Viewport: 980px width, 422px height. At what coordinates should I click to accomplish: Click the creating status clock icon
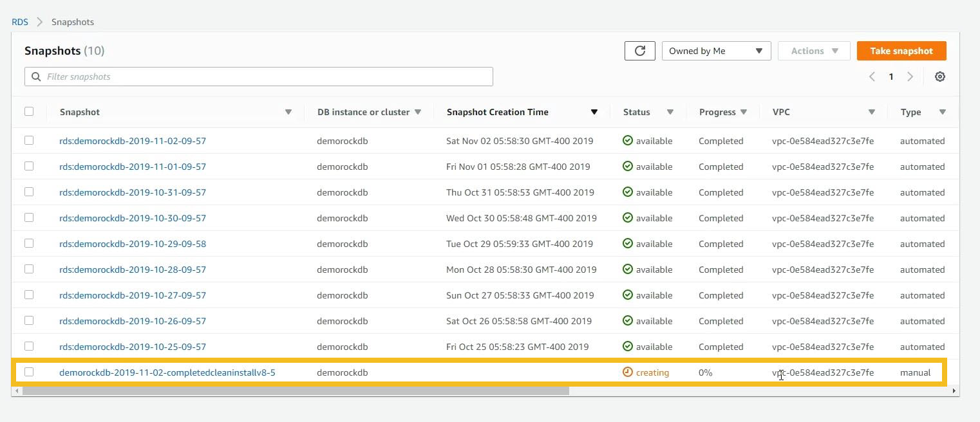[x=628, y=372]
